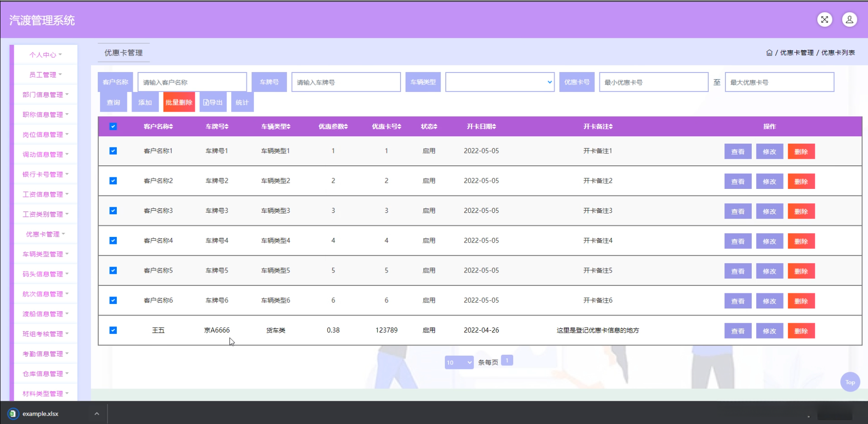Click the example.xlsx file icon in downloads bar
The width and height of the screenshot is (868, 424).
point(13,413)
